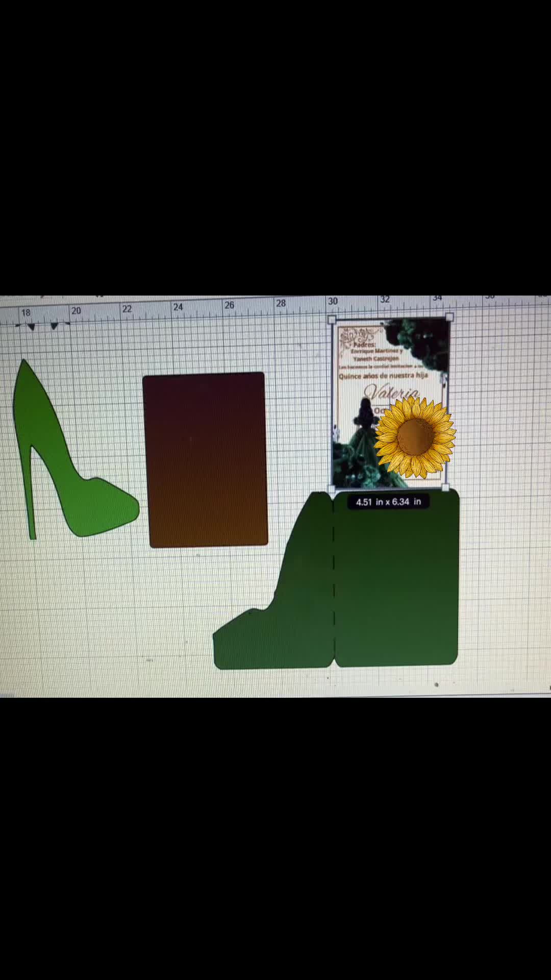551x980 pixels.
Task: Click the ruler at the 28 mark
Action: pyautogui.click(x=281, y=303)
